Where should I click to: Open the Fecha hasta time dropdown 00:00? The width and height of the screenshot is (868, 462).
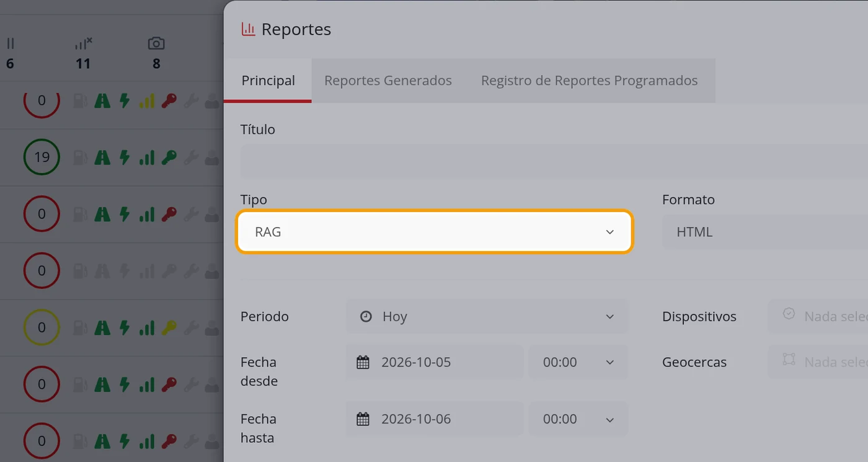coord(578,419)
